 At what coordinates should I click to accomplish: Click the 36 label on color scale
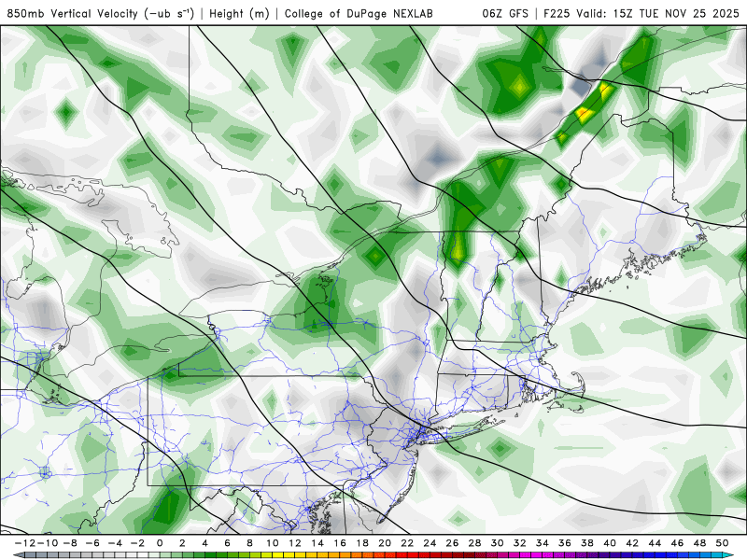click(x=565, y=543)
